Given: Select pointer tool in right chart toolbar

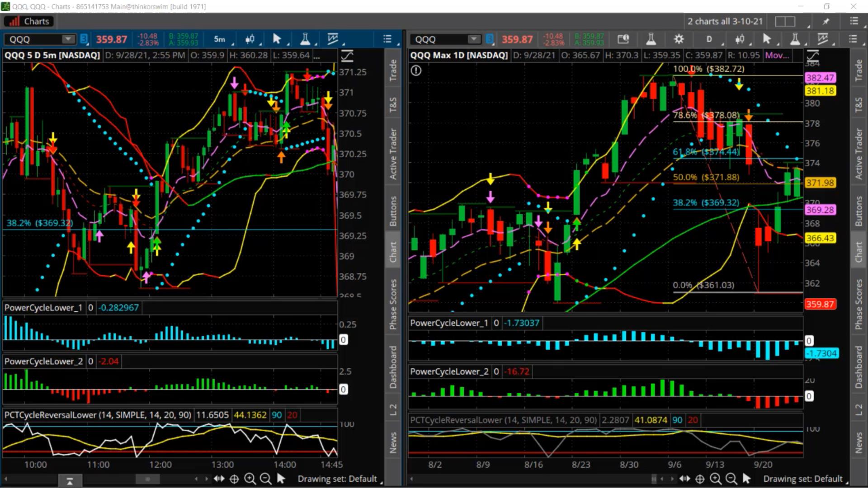Looking at the screenshot, I should click(x=767, y=39).
